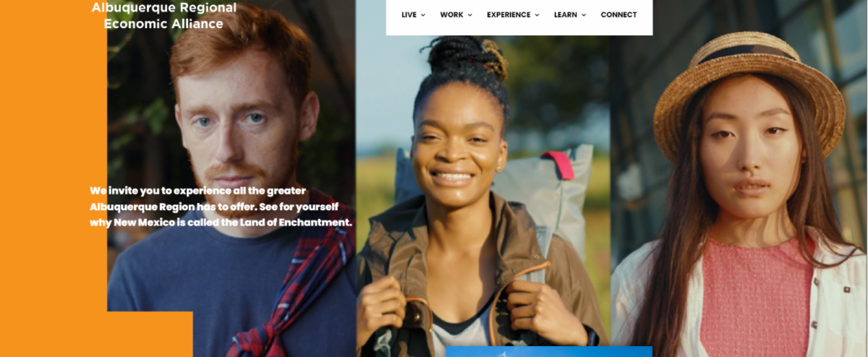Select the woman in straw hat photo

(x=739, y=178)
